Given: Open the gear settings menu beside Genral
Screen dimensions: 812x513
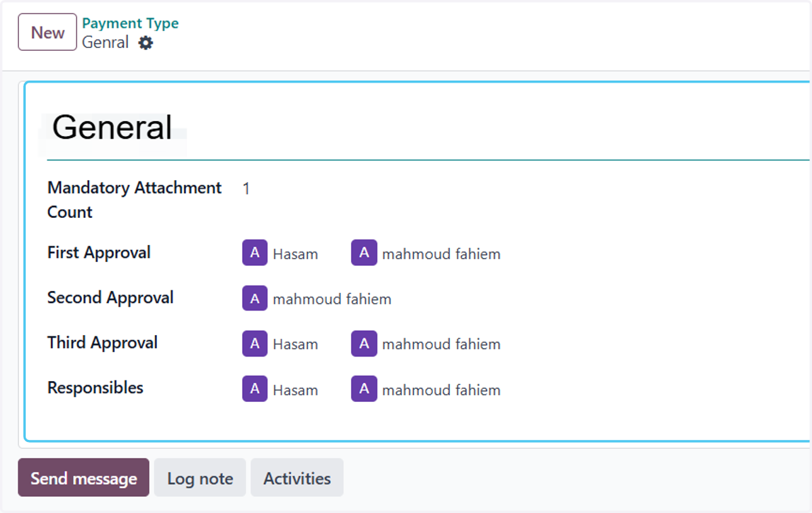Looking at the screenshot, I should click(145, 43).
